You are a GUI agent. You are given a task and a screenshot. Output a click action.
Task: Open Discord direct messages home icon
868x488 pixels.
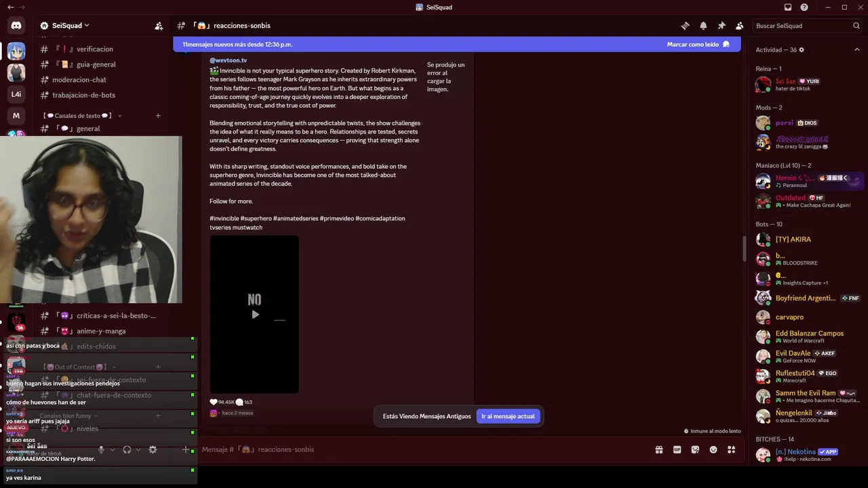point(16,26)
